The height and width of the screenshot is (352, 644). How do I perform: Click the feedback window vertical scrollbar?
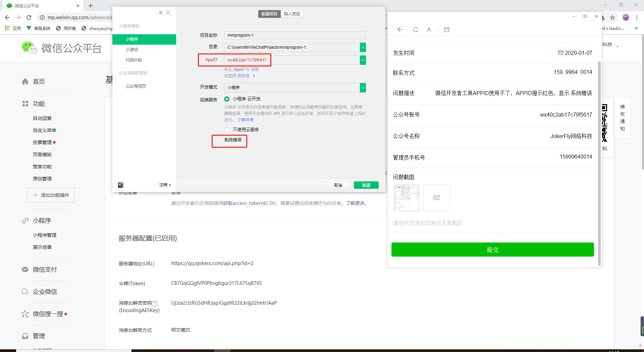[x=599, y=164]
